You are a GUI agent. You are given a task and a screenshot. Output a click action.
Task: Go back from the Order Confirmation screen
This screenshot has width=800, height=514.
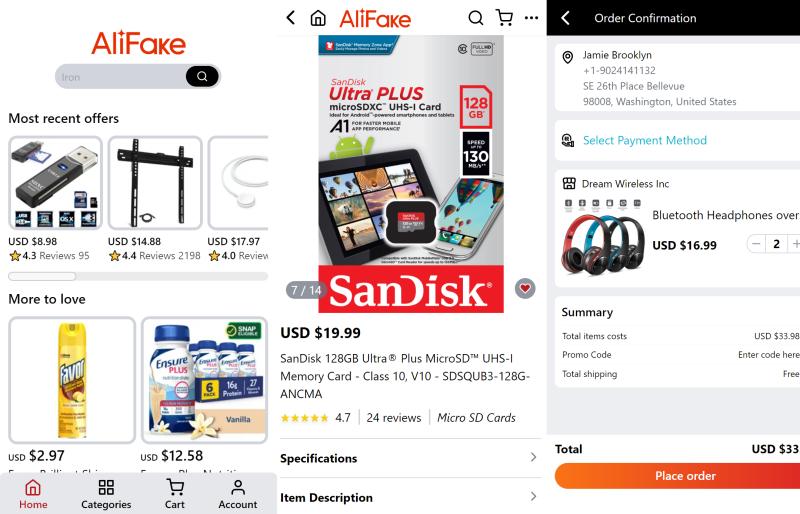565,18
